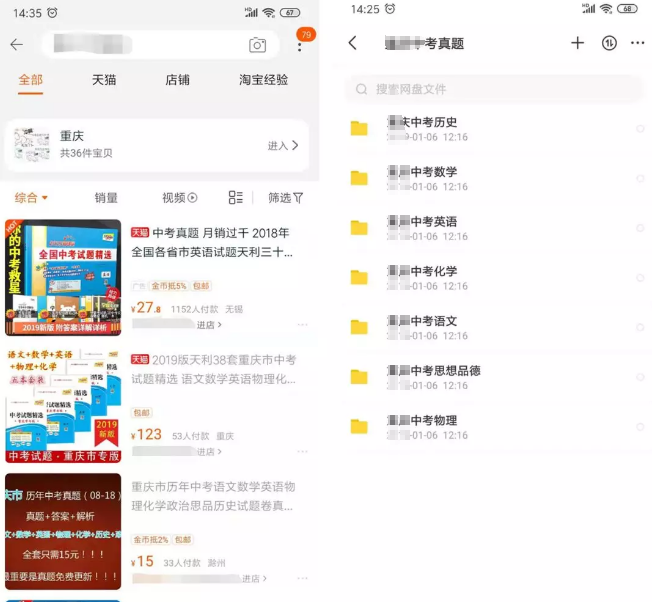Switch to the 店铺 tab

tap(177, 80)
